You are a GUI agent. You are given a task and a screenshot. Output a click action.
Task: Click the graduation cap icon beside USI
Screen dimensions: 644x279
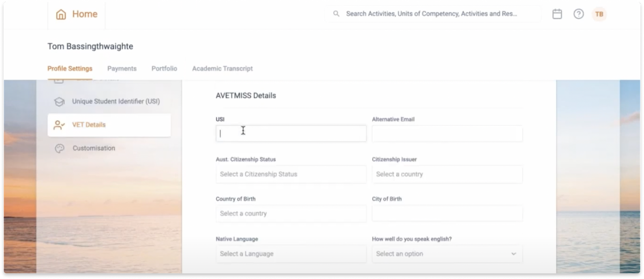coord(60,102)
